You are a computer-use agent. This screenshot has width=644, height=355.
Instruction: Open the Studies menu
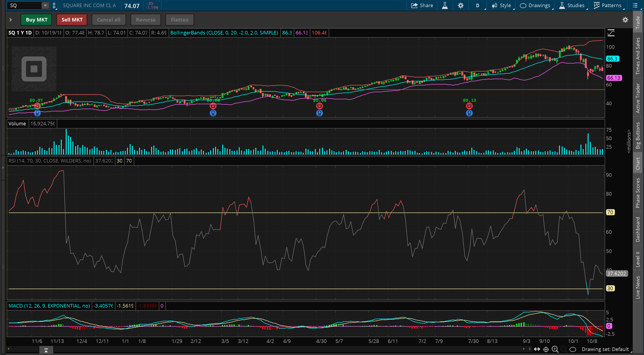[572, 6]
